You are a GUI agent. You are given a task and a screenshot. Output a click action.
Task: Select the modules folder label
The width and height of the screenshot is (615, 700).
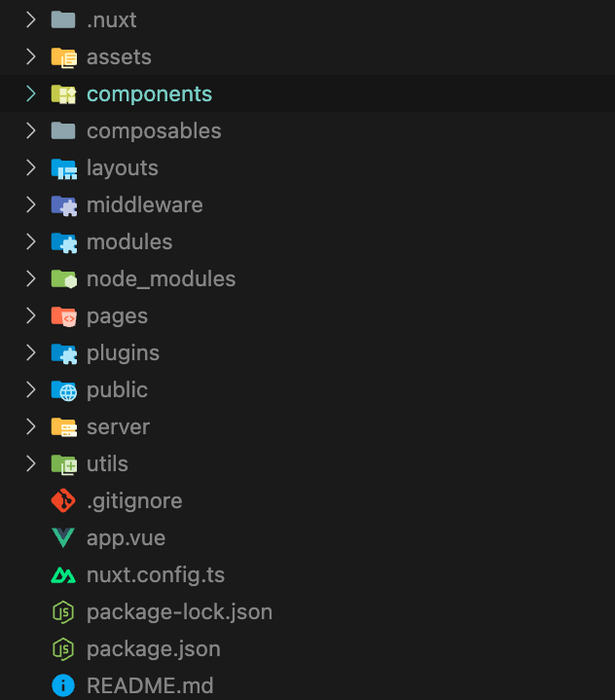pyautogui.click(x=129, y=242)
